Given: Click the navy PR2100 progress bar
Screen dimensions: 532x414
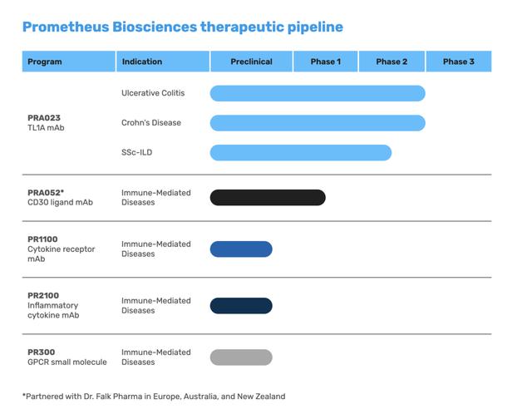Looking at the screenshot, I should pyautogui.click(x=241, y=306).
